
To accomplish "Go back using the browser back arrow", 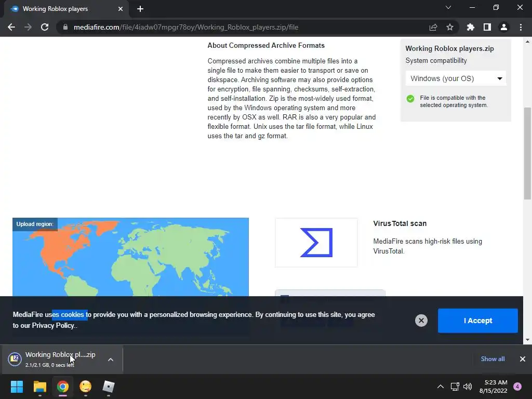I will 11,27.
